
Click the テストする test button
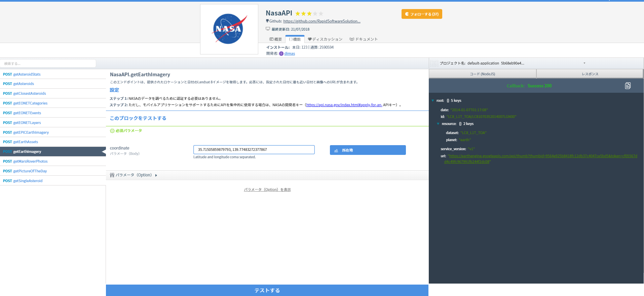(x=267, y=290)
